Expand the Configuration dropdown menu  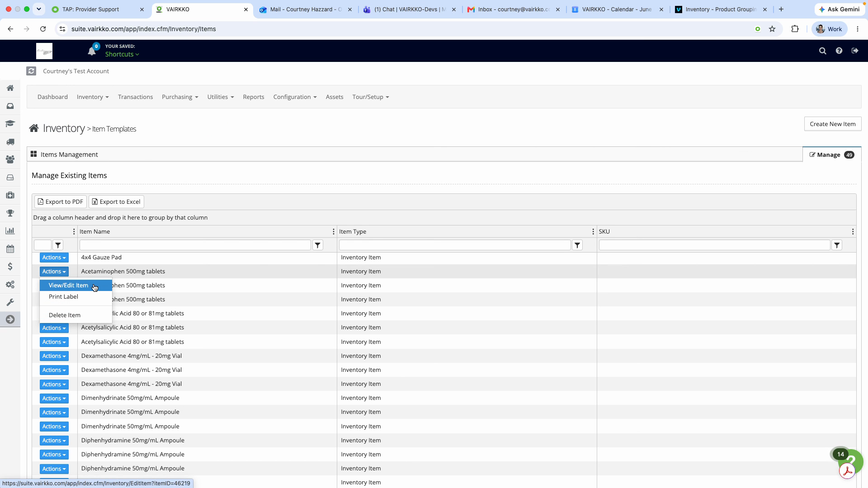point(295,97)
